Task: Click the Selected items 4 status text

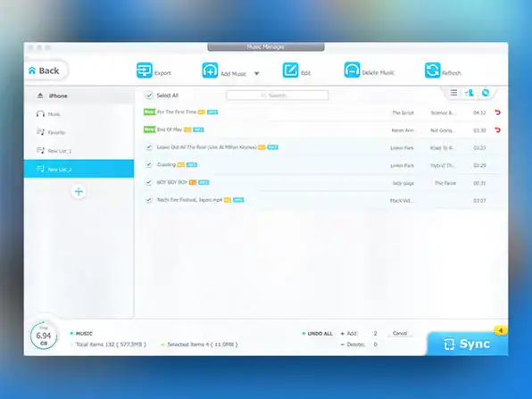Action: coord(203,345)
